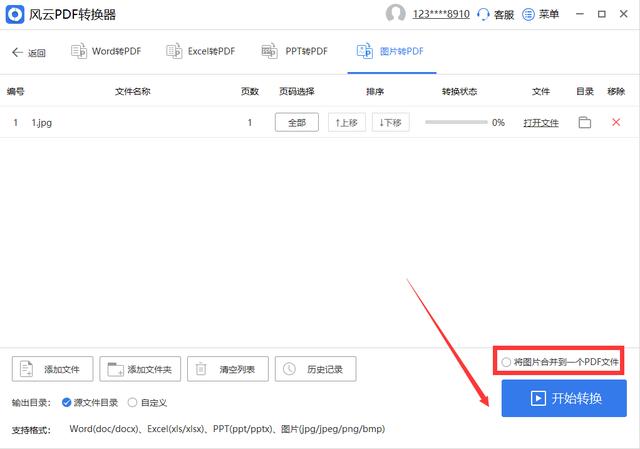
Task: Contact 客服 customer service
Action: click(x=496, y=15)
